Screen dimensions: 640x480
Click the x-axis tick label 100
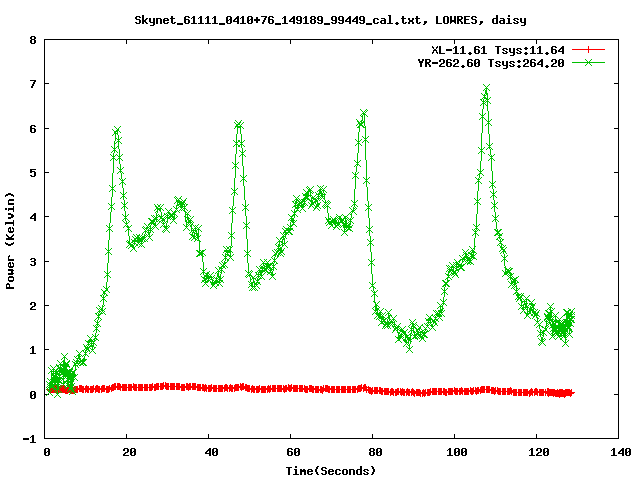455,452
